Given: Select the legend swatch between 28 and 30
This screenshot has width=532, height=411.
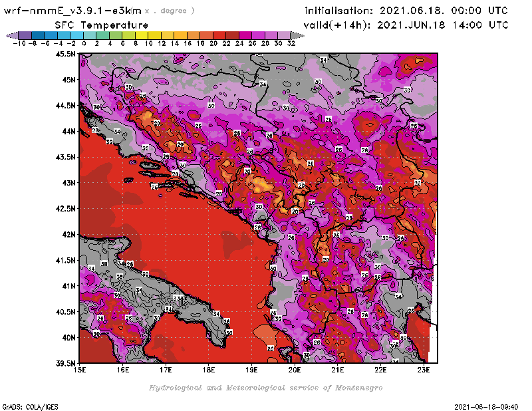Looking at the screenshot, I should (271, 35).
